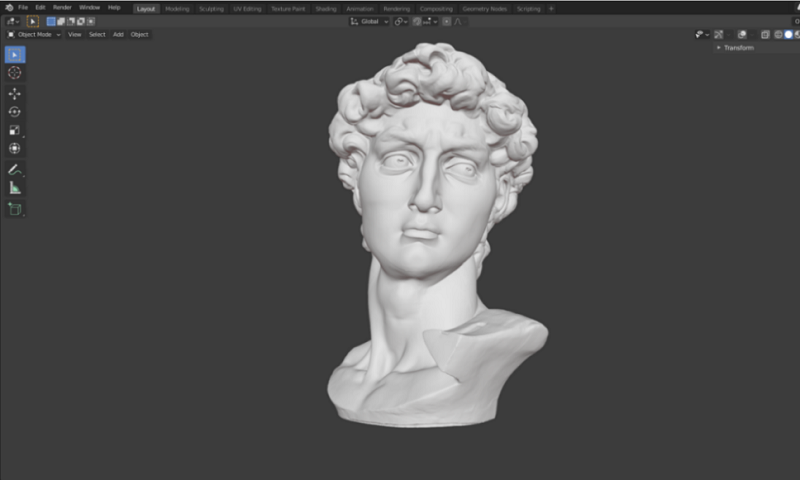The width and height of the screenshot is (800, 480).
Task: Add a new workspace with plus button
Action: click(551, 9)
